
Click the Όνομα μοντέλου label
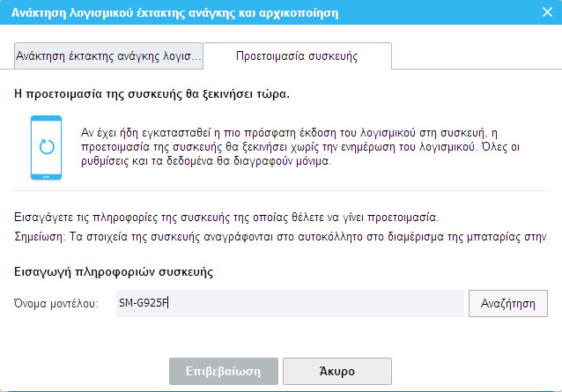tap(55, 304)
